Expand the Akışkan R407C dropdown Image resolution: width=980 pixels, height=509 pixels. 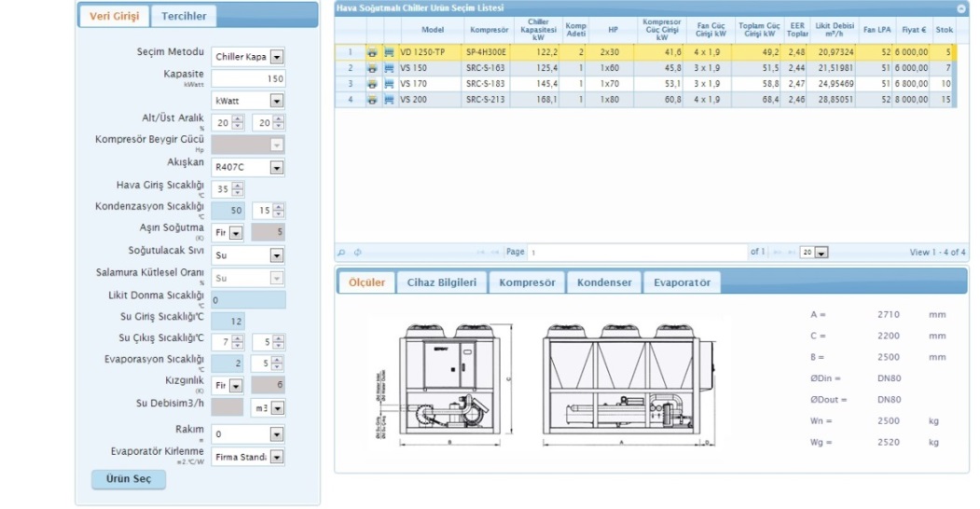[277, 168]
